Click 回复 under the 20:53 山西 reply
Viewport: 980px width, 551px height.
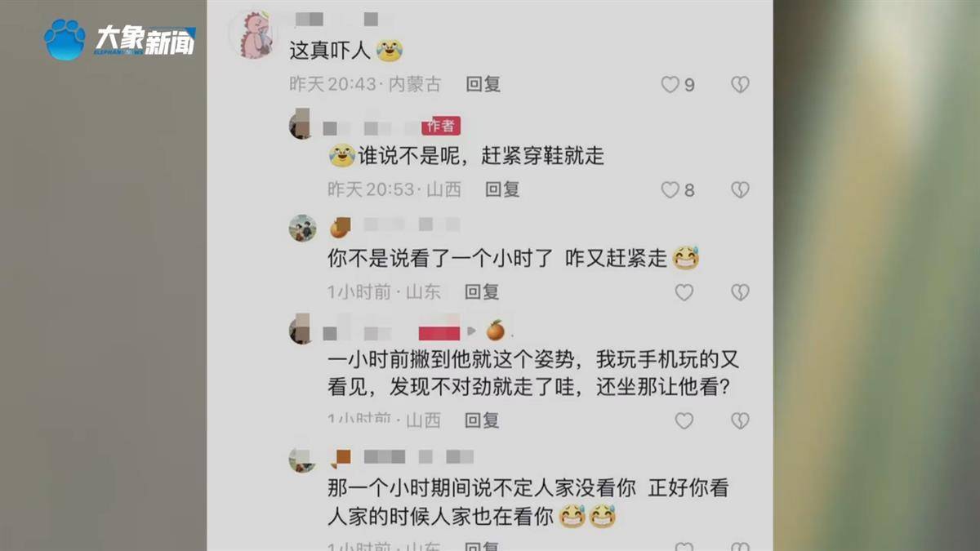tap(502, 189)
